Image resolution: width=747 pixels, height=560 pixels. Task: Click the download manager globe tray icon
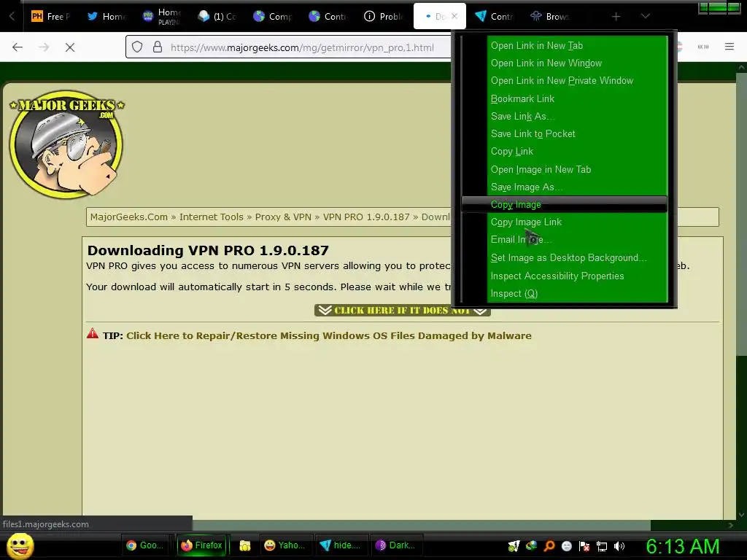531,546
